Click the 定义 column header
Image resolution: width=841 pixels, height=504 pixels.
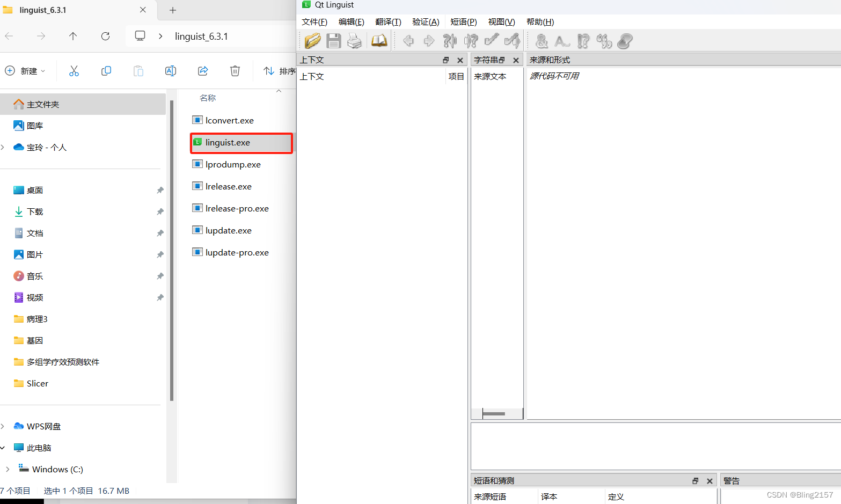click(660, 496)
